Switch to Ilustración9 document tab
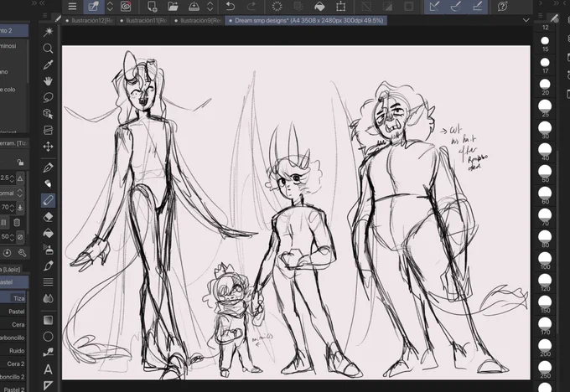 198,21
